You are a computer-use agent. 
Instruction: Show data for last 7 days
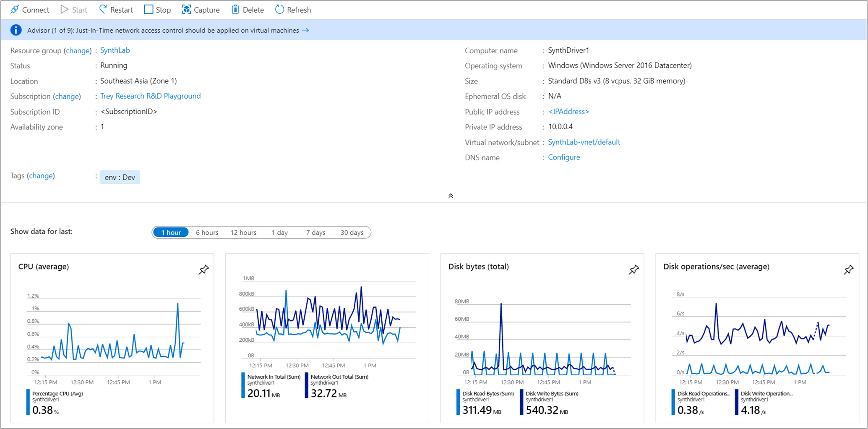(315, 233)
